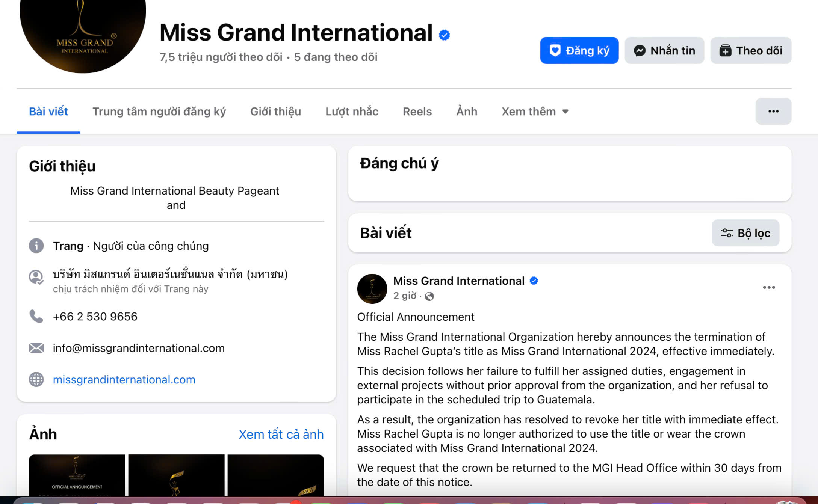
Task: Click the globe public audience icon on post
Action: 429,296
